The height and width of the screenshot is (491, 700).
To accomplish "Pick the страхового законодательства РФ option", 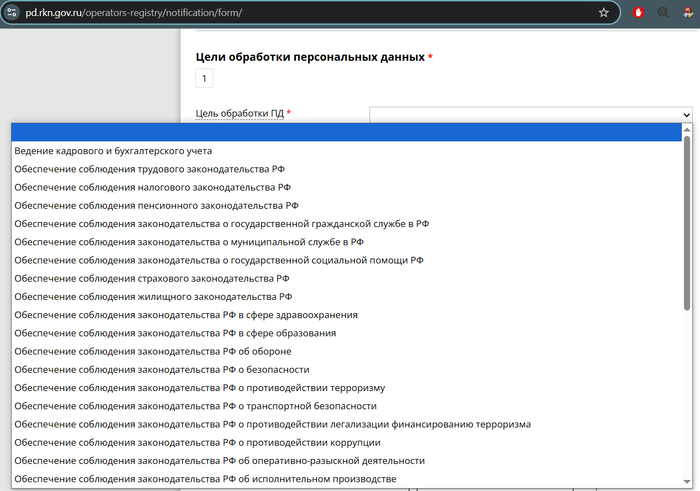I will point(152,278).
